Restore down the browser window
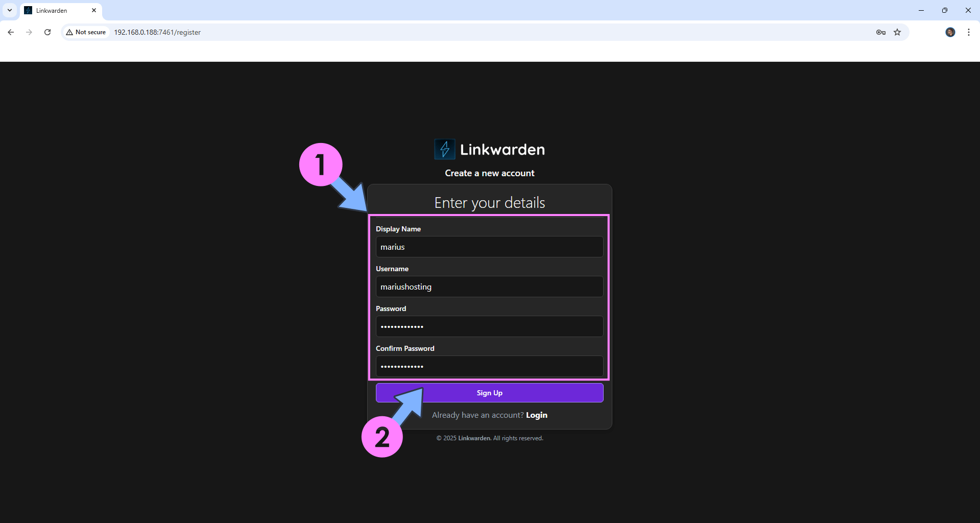 point(944,10)
